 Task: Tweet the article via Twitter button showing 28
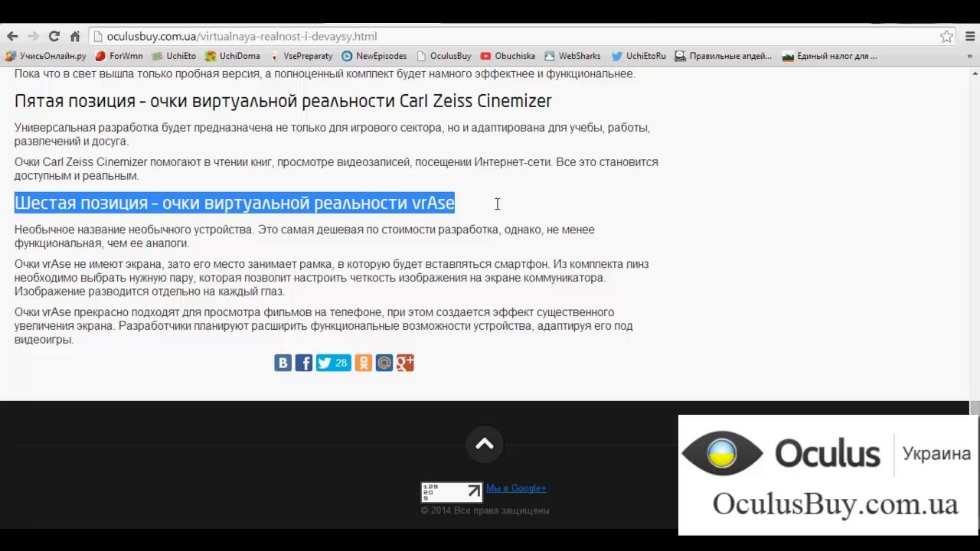pos(333,363)
